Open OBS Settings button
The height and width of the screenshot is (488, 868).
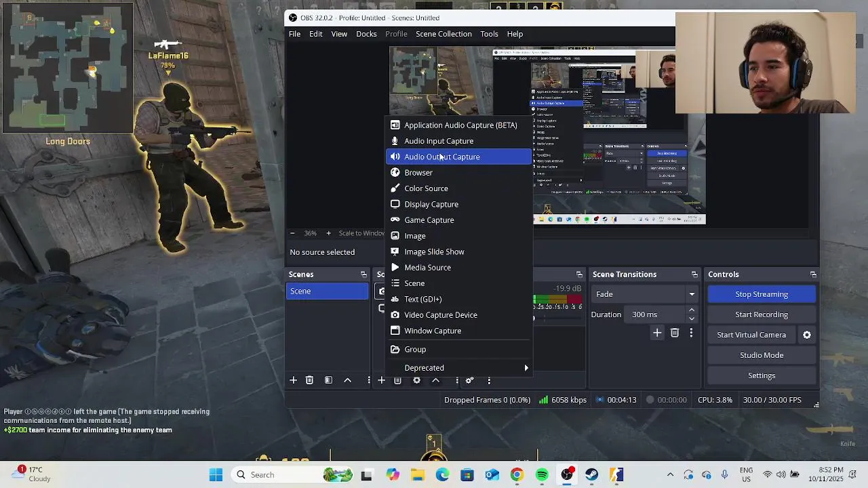762,375
